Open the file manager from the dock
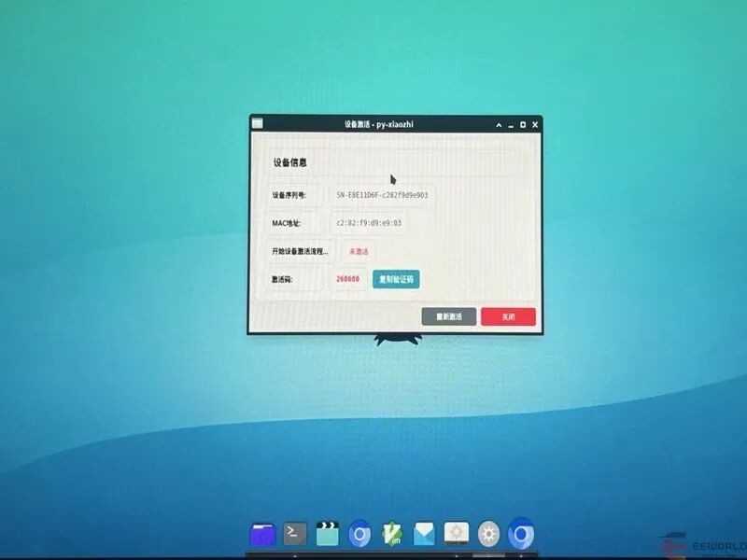 tap(262, 534)
